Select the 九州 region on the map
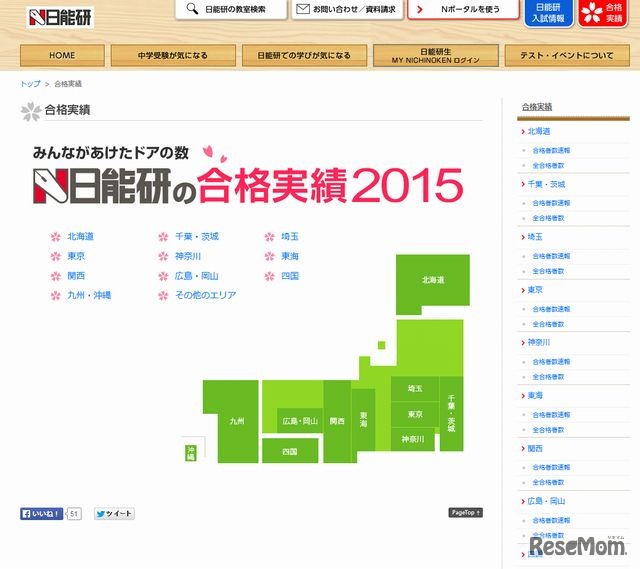 click(237, 421)
